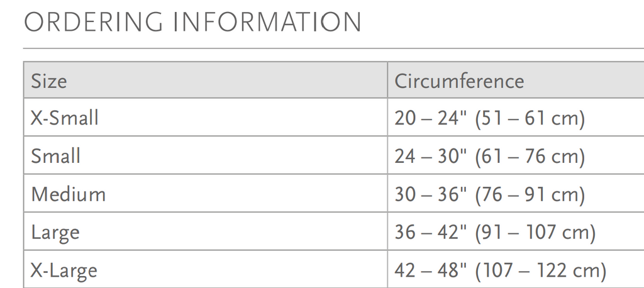Select the Size column header

click(x=206, y=80)
